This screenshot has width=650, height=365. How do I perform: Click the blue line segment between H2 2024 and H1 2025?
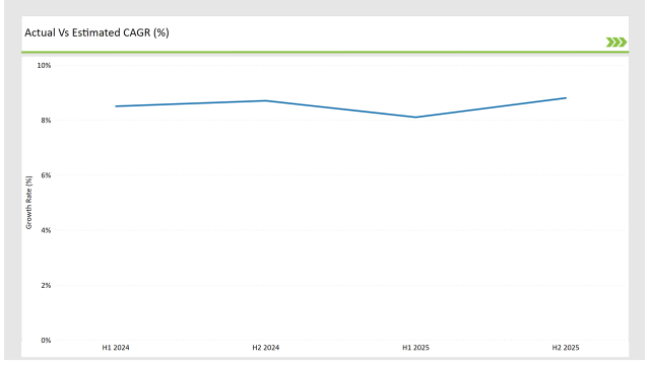point(341,109)
